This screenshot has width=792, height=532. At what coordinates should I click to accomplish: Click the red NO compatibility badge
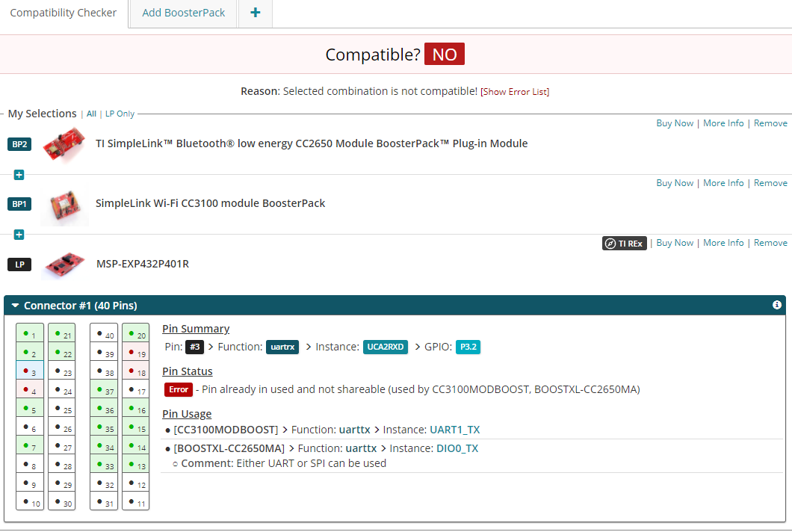[x=445, y=54]
